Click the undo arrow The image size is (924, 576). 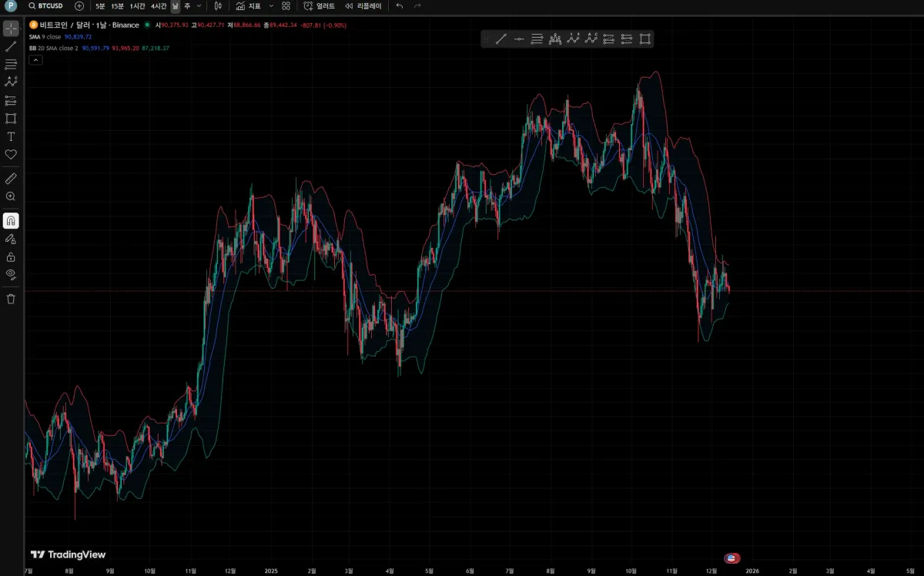[399, 5]
